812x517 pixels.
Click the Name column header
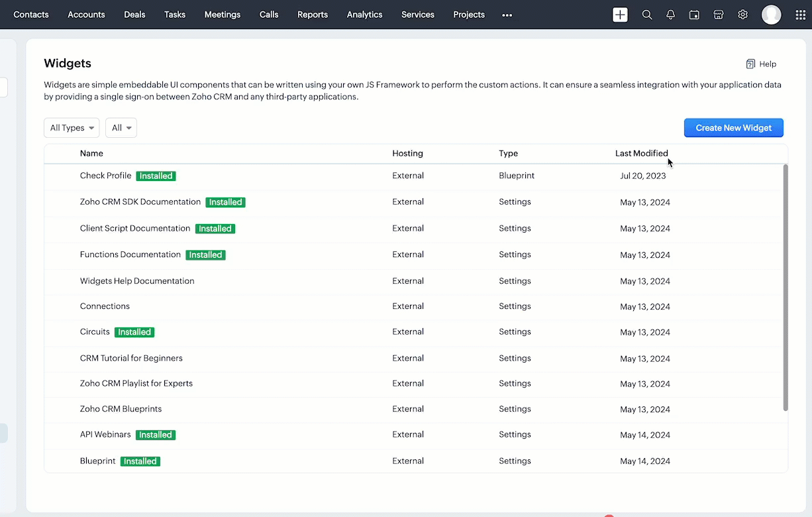[91, 153]
